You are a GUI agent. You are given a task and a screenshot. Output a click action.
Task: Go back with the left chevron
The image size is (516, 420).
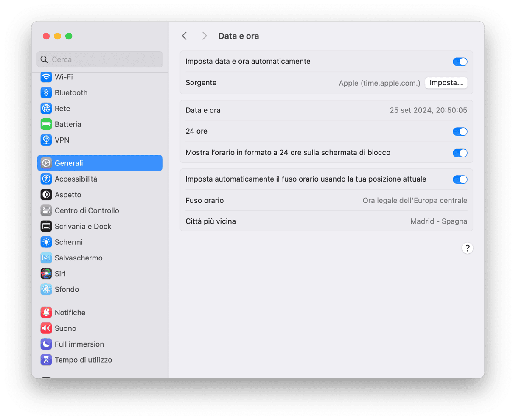(x=184, y=36)
